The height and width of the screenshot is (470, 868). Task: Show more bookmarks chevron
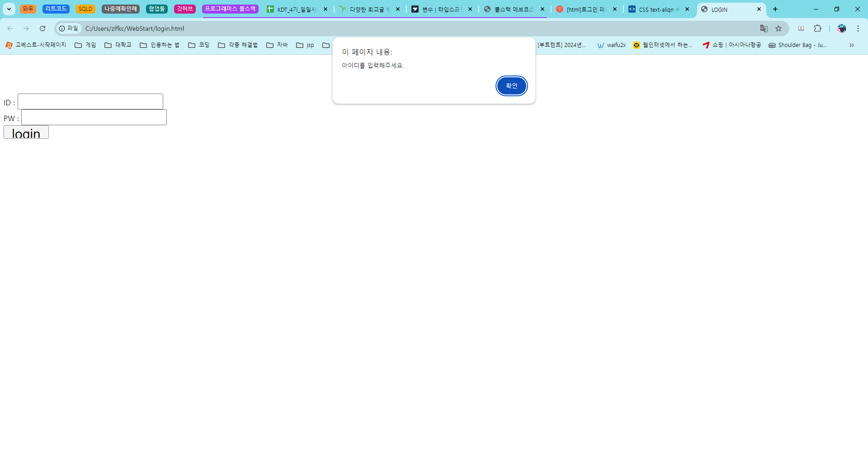click(852, 45)
